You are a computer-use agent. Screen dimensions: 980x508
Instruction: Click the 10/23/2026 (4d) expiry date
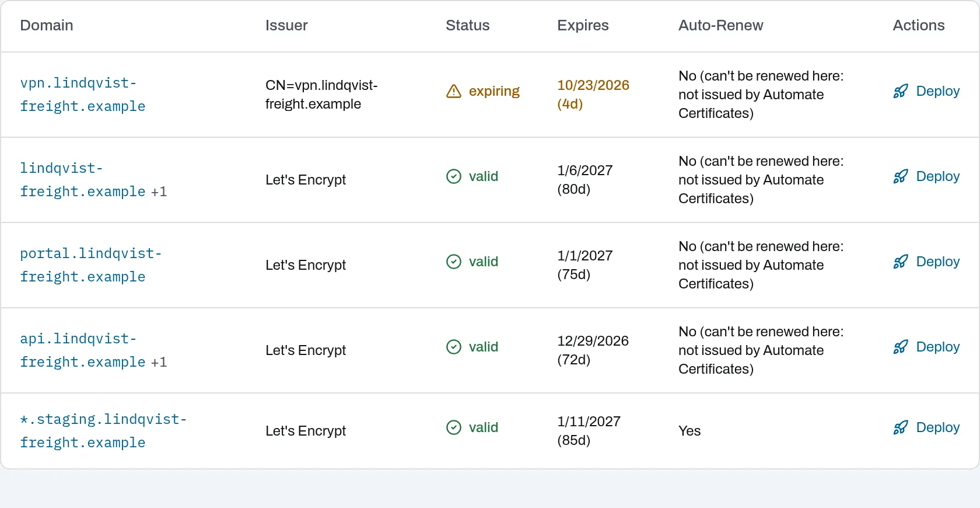click(x=593, y=95)
